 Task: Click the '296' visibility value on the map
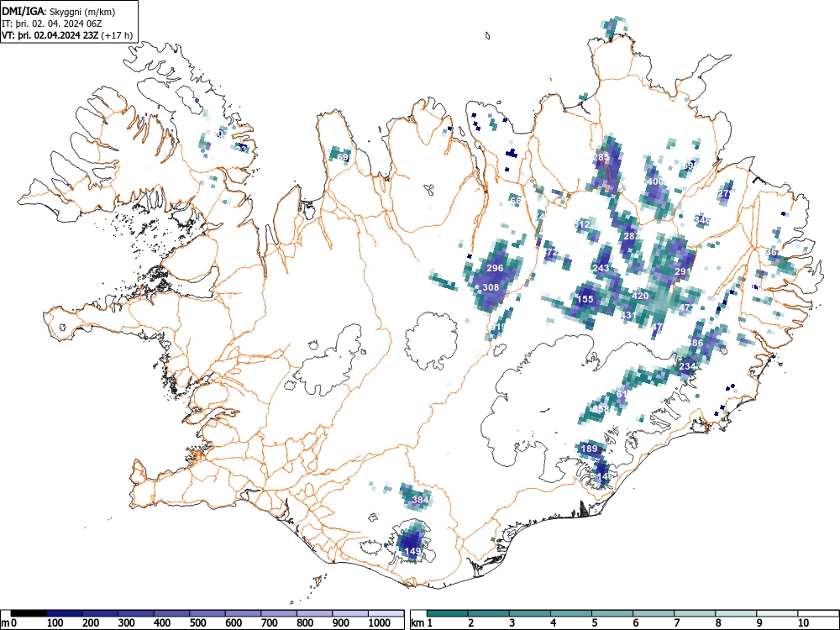click(495, 268)
